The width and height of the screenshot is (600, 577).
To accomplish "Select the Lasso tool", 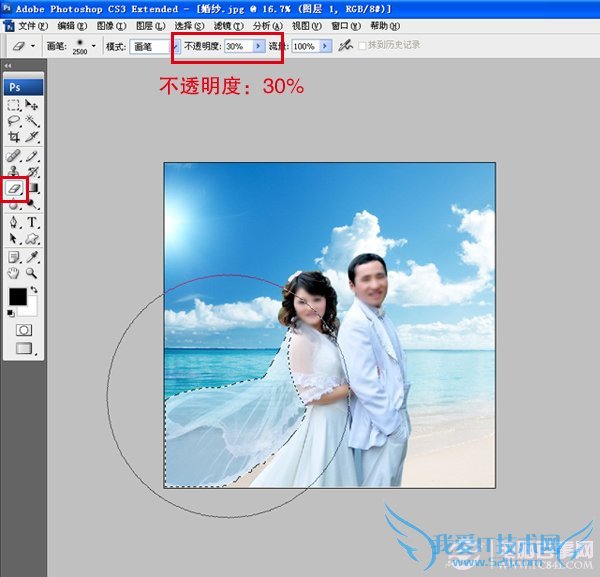I will (15, 121).
